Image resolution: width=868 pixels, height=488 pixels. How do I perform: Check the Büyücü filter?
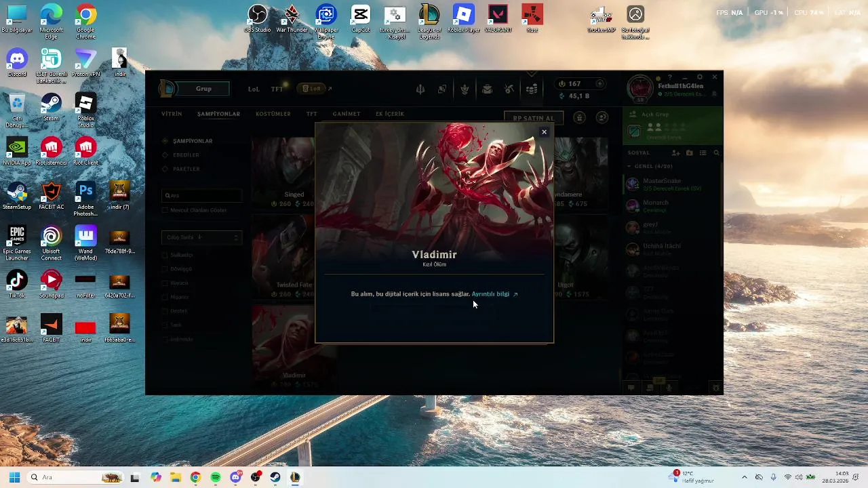tap(165, 283)
